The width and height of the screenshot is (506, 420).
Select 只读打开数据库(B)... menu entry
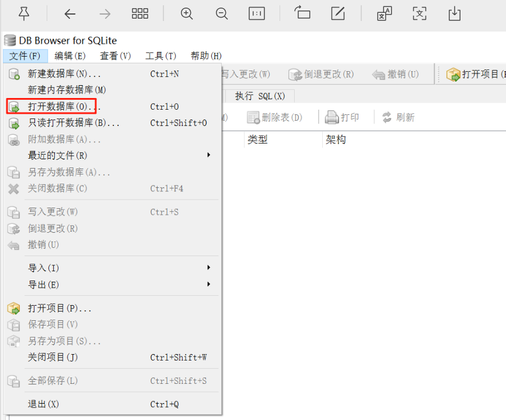point(112,123)
